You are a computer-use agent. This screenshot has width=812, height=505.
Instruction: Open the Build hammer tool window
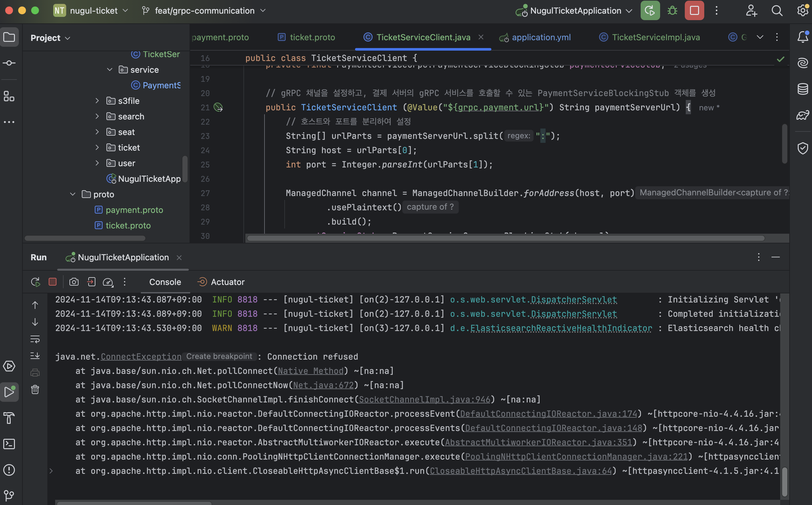(x=9, y=418)
